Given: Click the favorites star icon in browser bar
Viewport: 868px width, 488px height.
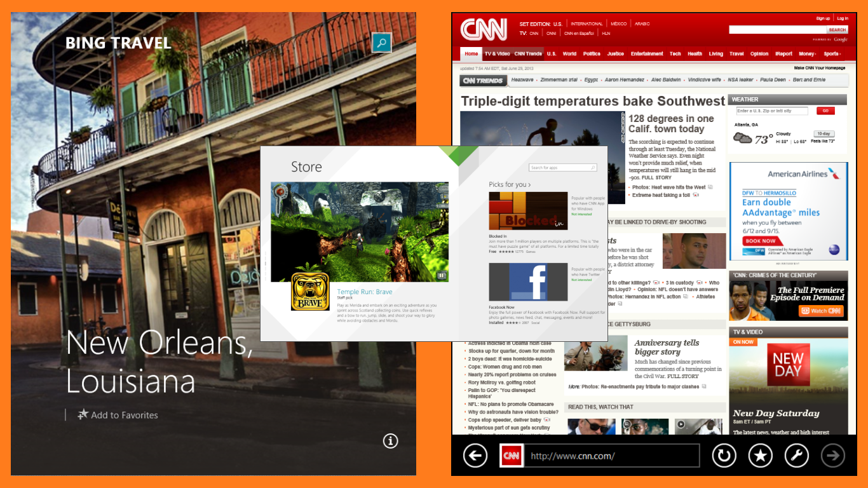Looking at the screenshot, I should pos(760,455).
